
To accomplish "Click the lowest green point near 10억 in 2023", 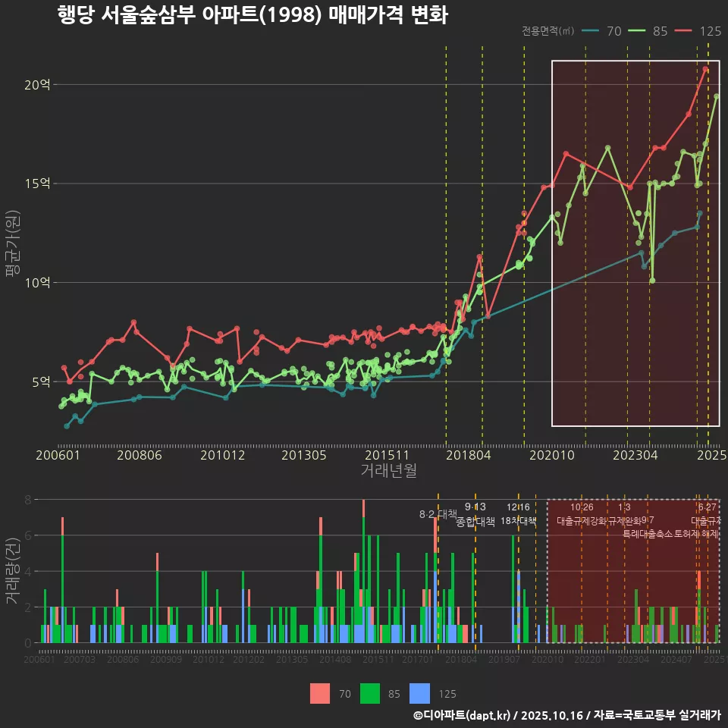I will pos(652,281).
